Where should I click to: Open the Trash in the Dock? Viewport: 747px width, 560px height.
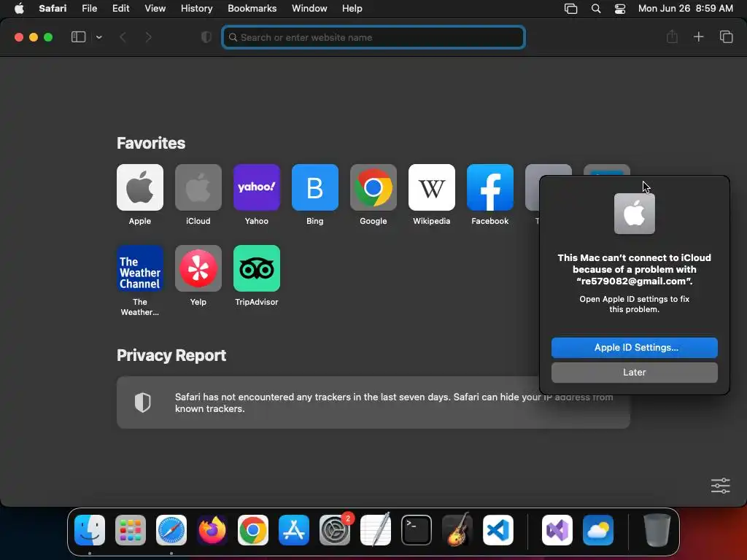pos(657,530)
